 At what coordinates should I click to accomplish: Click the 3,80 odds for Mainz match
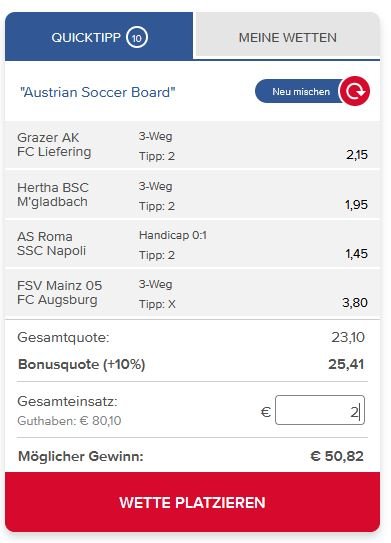355,303
